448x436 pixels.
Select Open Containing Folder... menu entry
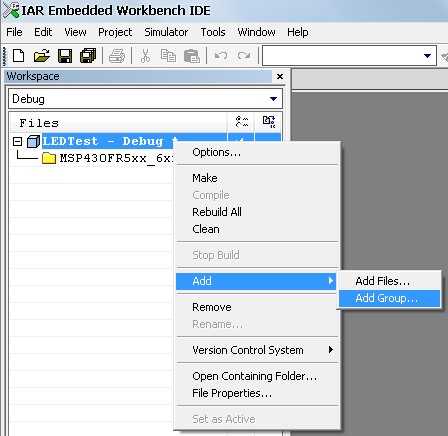click(257, 376)
